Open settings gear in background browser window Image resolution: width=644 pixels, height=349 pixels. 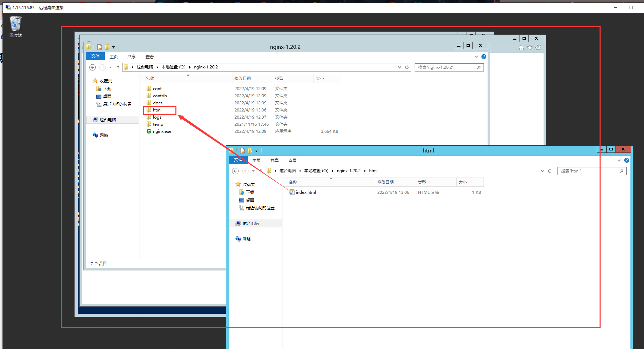(x=538, y=47)
